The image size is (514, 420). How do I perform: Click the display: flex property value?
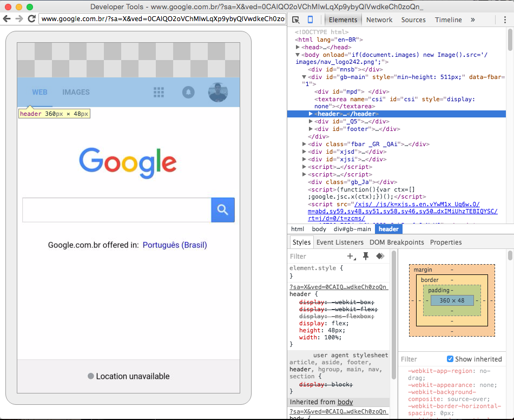coord(340,323)
